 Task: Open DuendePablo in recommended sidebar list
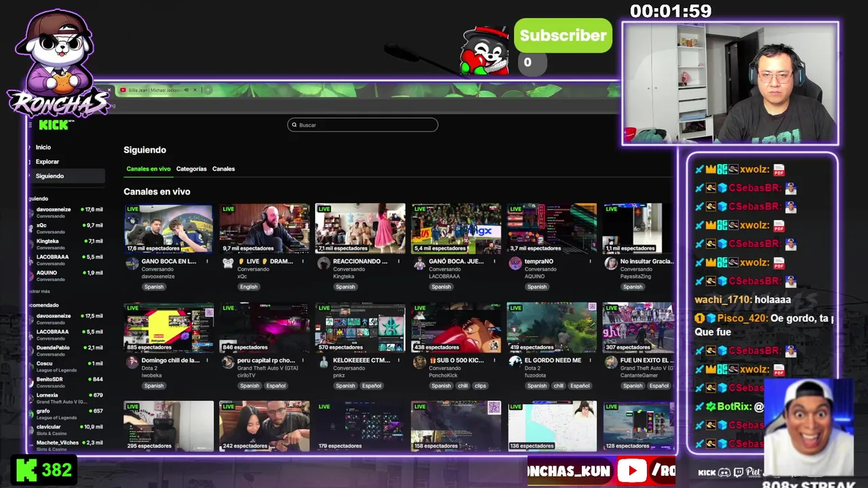[x=66, y=350]
